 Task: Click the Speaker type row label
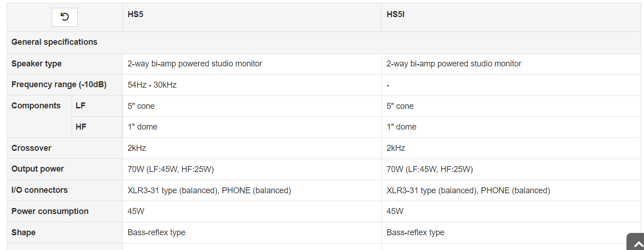coord(36,64)
